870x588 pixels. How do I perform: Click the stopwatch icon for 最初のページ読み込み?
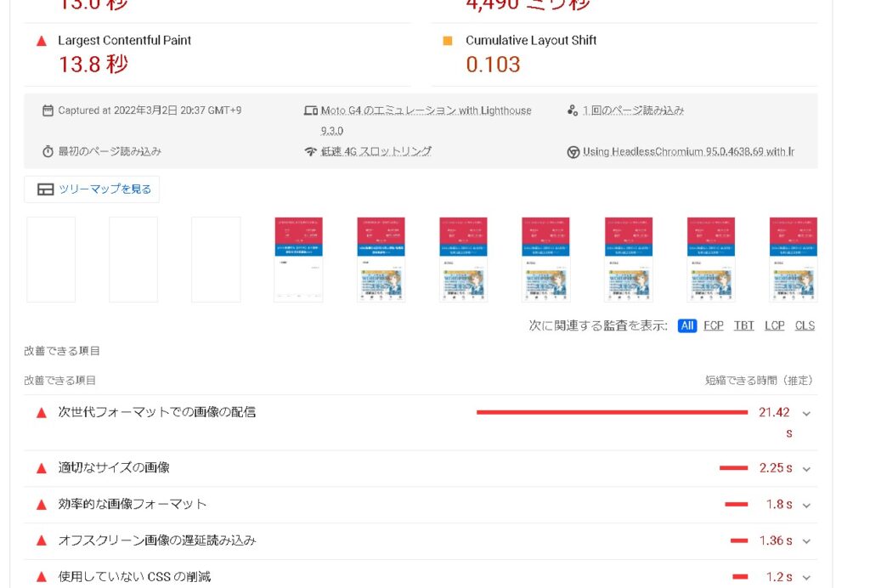(x=48, y=151)
